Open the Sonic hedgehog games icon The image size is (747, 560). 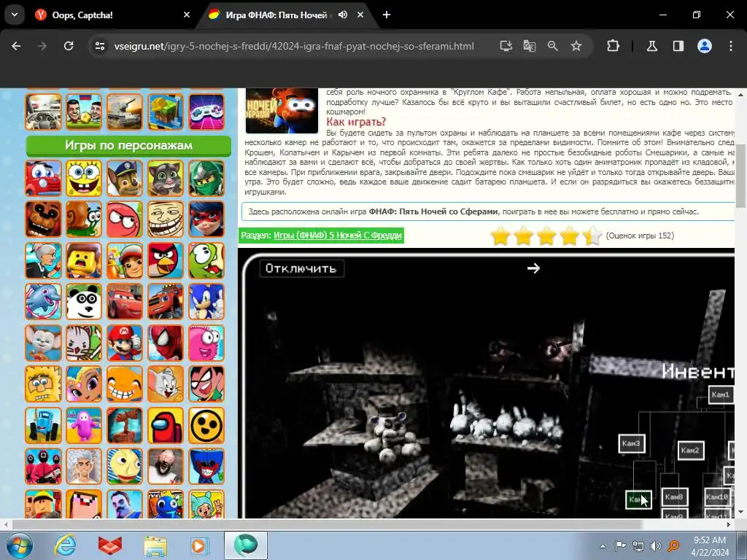pyautogui.click(x=206, y=301)
